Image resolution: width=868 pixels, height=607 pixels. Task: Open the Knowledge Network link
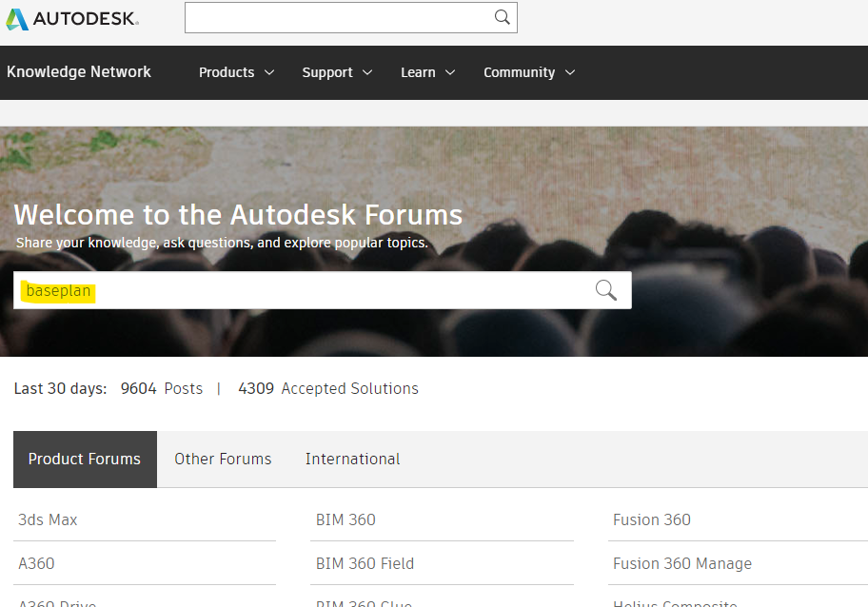[78, 71]
